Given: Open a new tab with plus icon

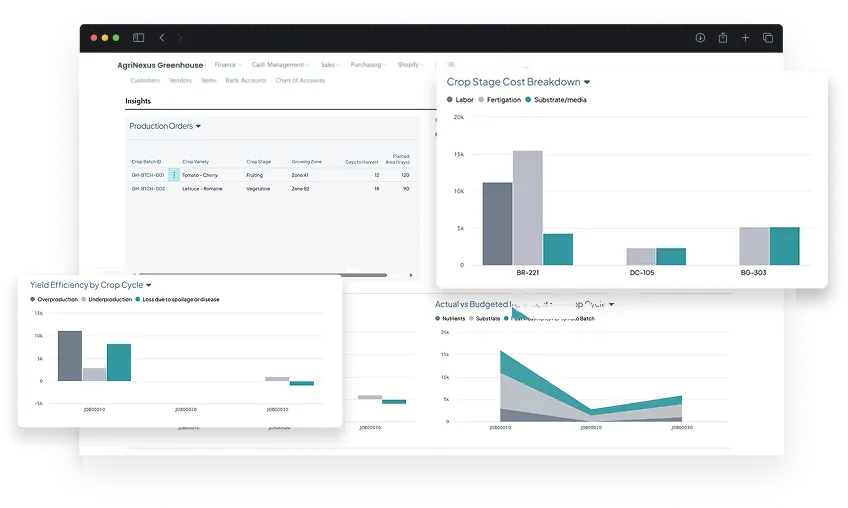Looking at the screenshot, I should pyautogui.click(x=745, y=38).
